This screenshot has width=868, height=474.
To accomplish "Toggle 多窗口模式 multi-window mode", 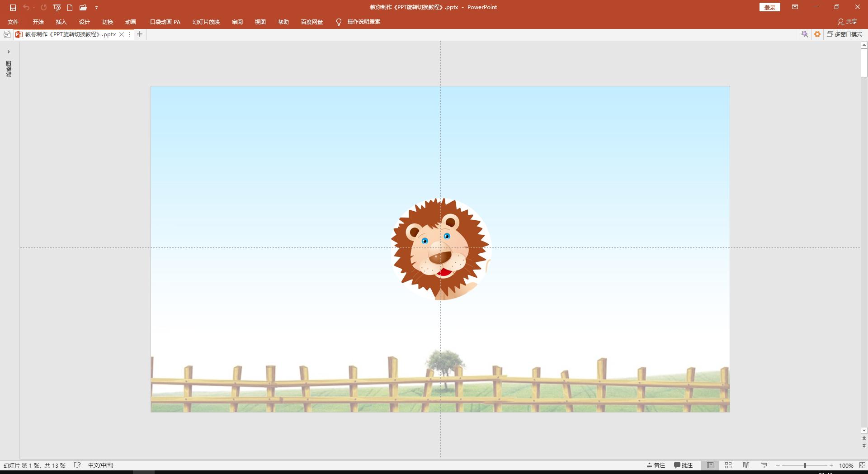I will [844, 34].
